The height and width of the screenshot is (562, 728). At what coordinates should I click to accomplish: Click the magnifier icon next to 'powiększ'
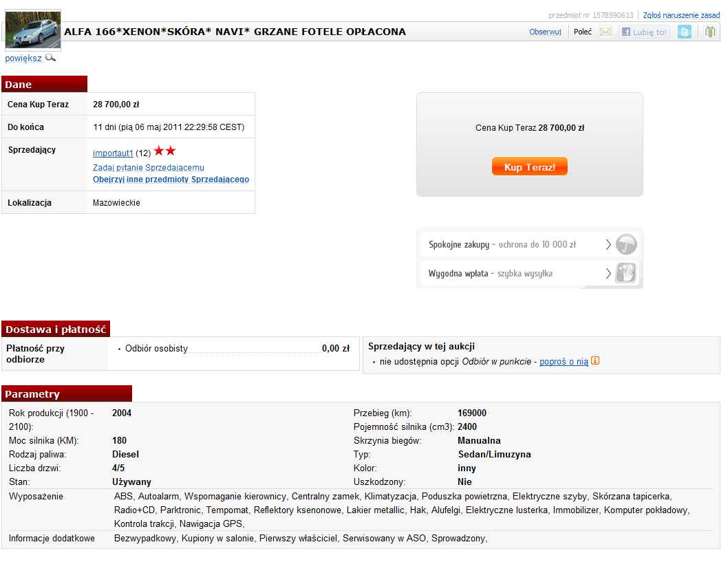51,58
